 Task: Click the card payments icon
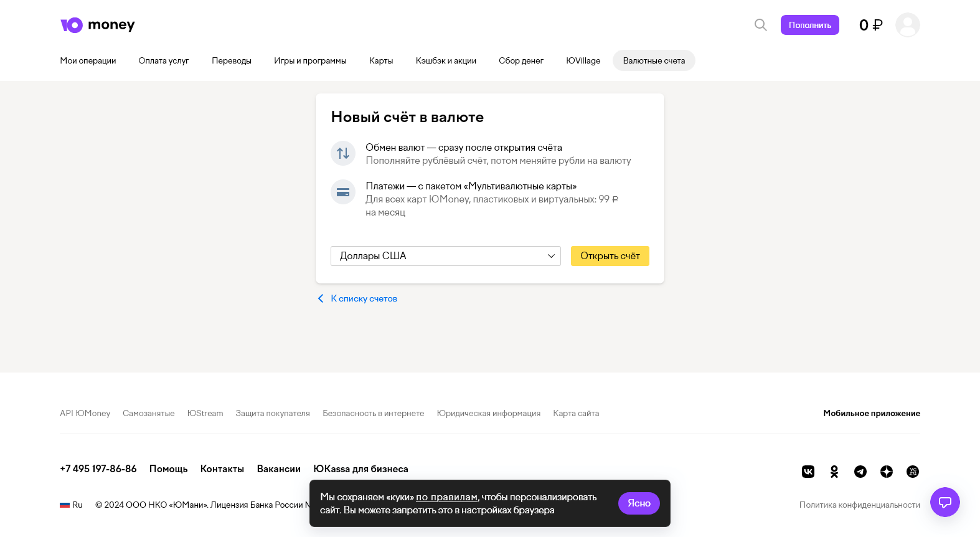pos(343,192)
